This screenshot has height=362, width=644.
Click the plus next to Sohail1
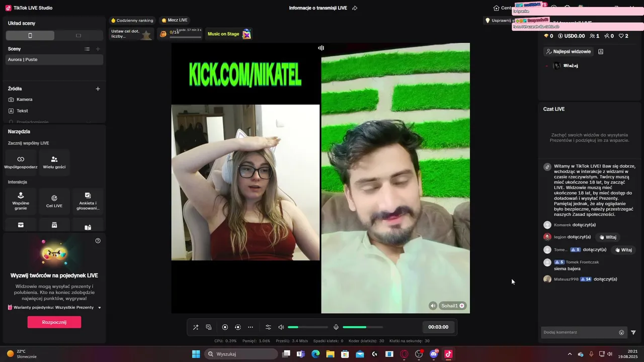(462, 306)
